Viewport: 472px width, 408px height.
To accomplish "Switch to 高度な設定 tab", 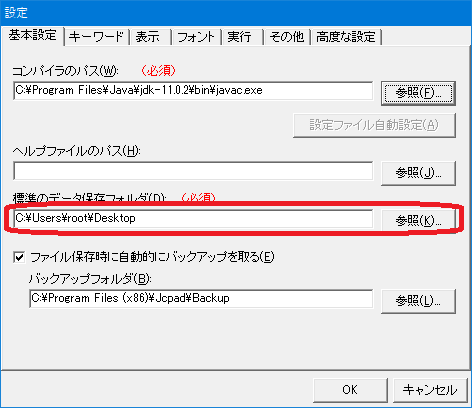I will (346, 37).
